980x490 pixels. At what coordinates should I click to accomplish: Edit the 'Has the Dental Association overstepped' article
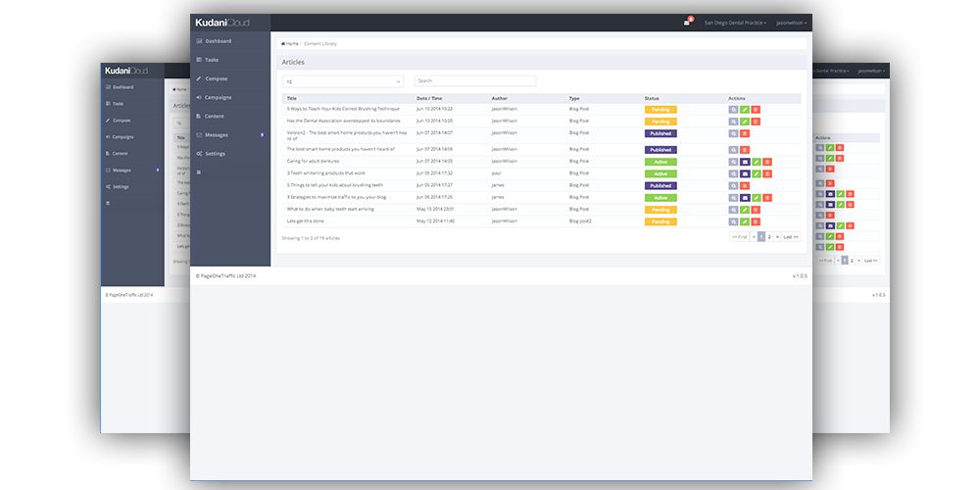(745, 122)
